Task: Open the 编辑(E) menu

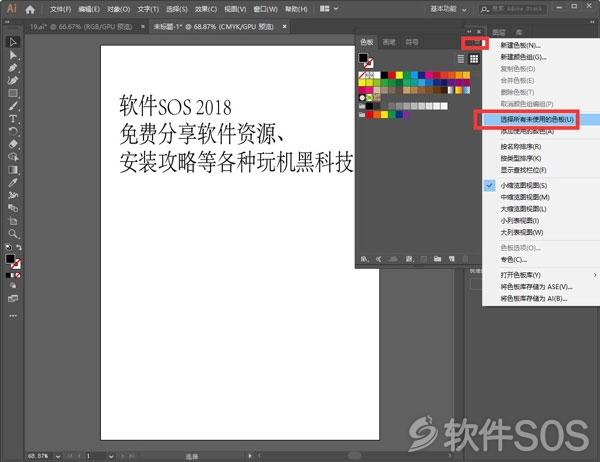Action: (x=89, y=9)
